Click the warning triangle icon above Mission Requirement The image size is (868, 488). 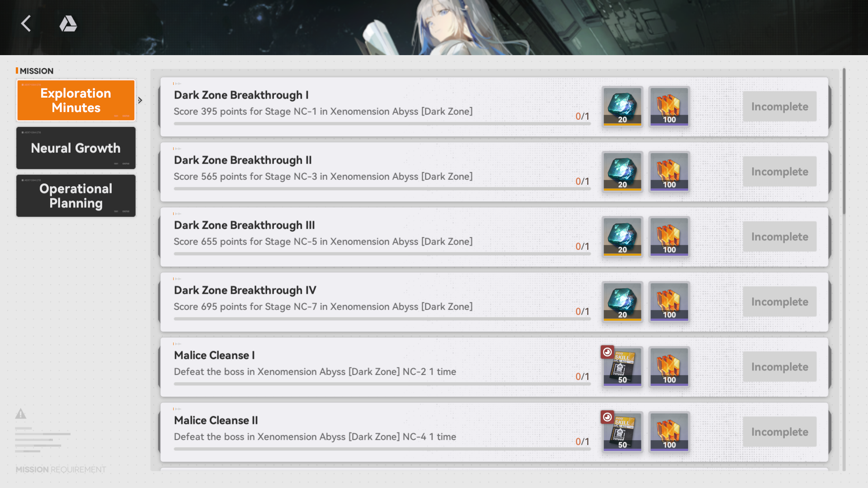click(21, 413)
